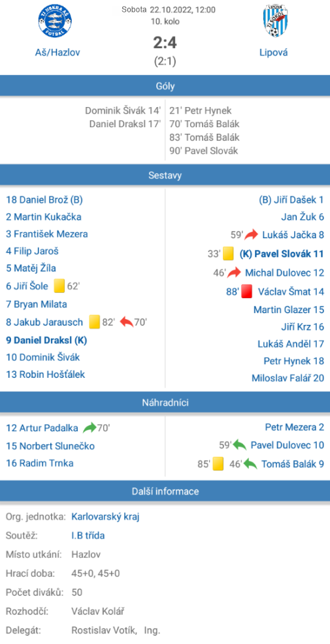Open the I.B třída competition link
330x644 pixels.
[88, 536]
